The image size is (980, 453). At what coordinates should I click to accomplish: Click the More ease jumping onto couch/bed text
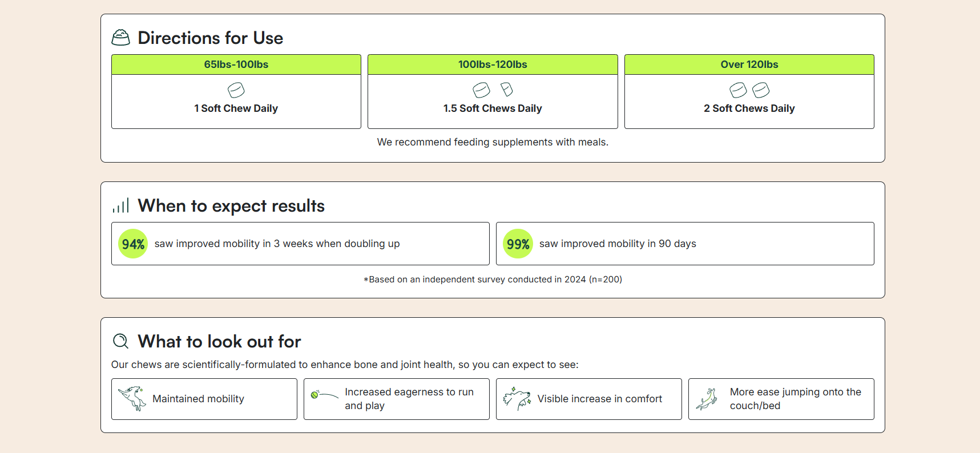(795, 399)
